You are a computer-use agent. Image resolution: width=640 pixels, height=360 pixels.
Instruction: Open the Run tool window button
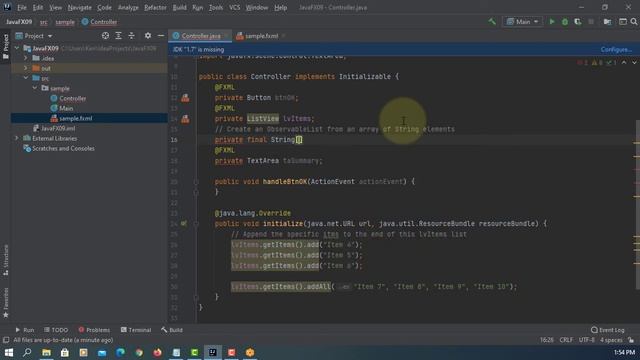tap(24, 330)
